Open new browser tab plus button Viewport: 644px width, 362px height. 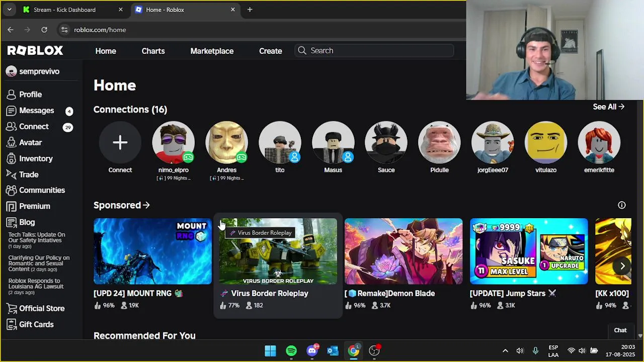(x=250, y=10)
